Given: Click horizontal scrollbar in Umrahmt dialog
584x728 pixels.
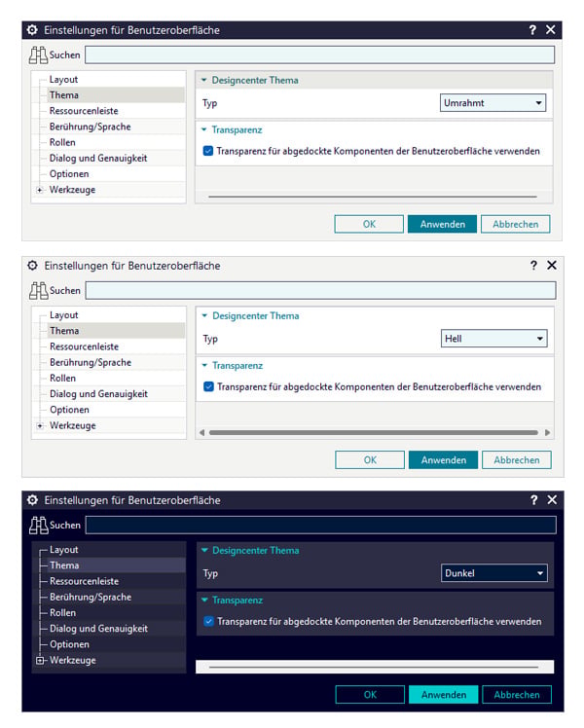Looking at the screenshot, I should click(373, 197).
